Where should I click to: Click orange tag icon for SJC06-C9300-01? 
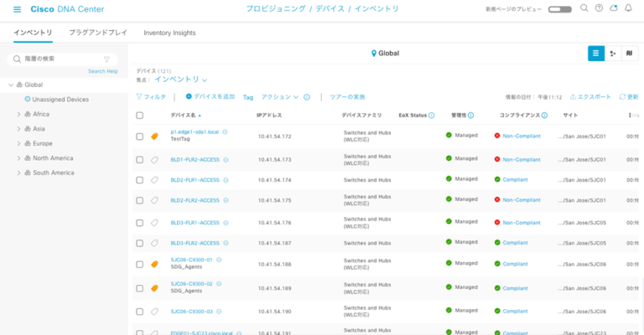(x=154, y=264)
